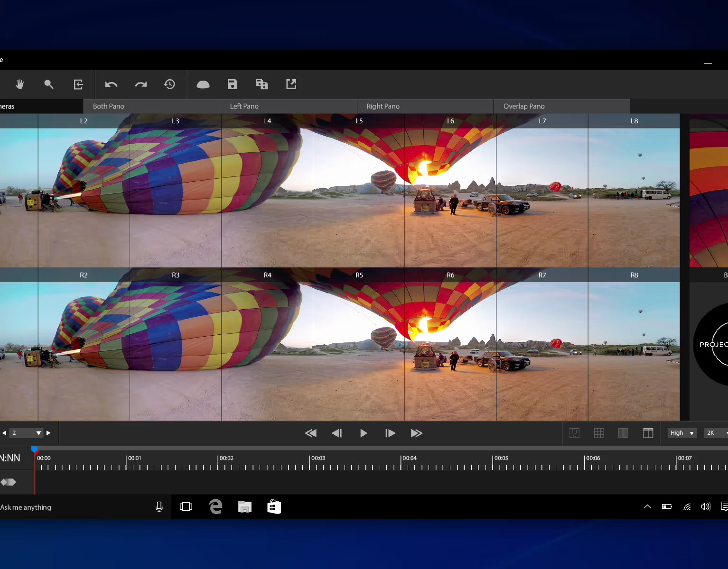Select the R2 camera segment label
The image size is (728, 569).
[84, 275]
